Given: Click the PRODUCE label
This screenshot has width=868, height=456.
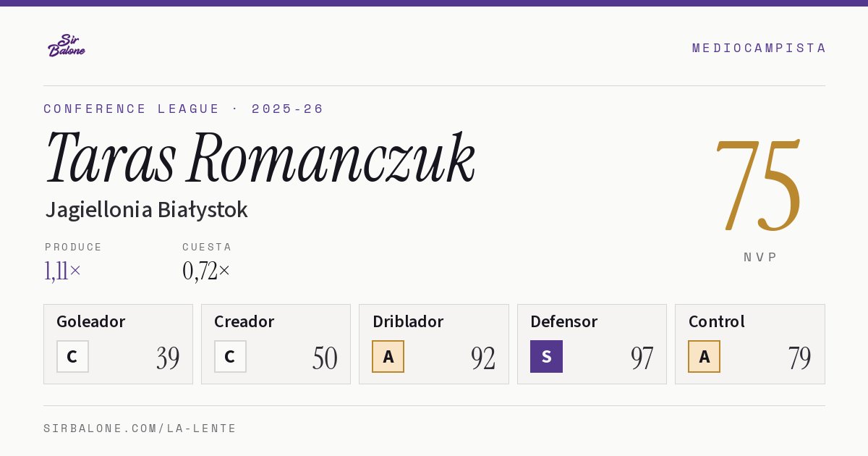Looking at the screenshot, I should 74,247.
